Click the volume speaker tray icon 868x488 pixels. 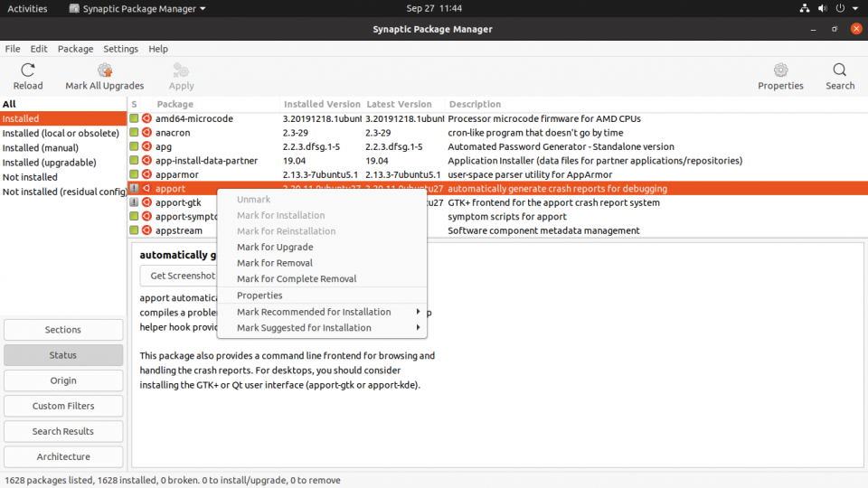[823, 8]
